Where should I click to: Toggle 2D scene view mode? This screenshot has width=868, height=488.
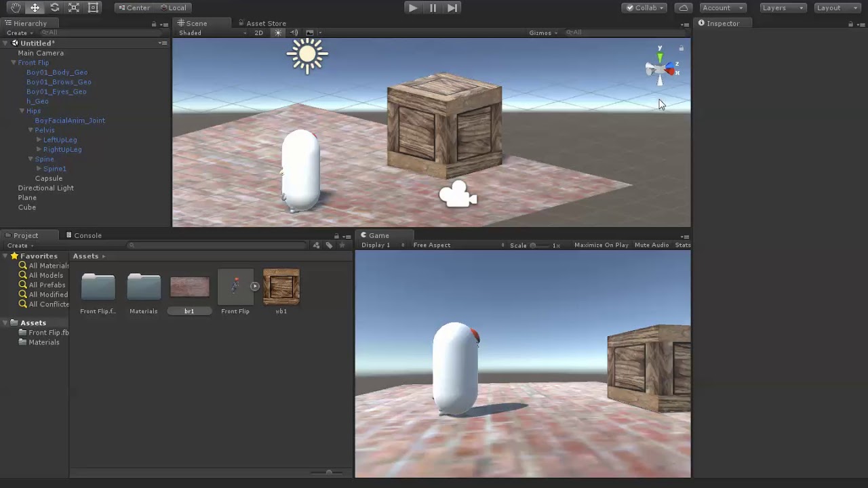coord(258,33)
